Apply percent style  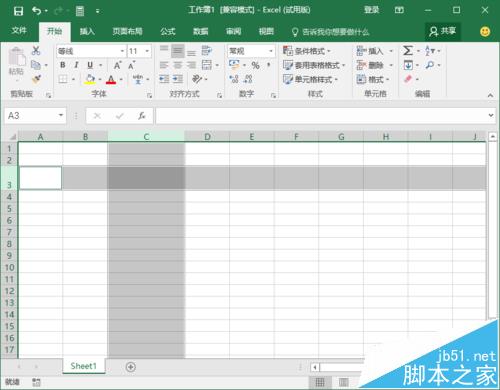coord(255,65)
